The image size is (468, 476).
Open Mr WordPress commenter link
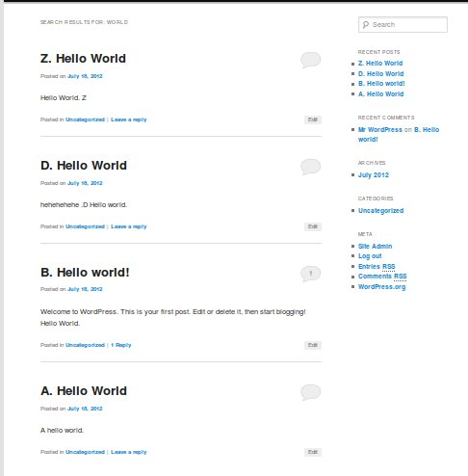pyautogui.click(x=380, y=130)
